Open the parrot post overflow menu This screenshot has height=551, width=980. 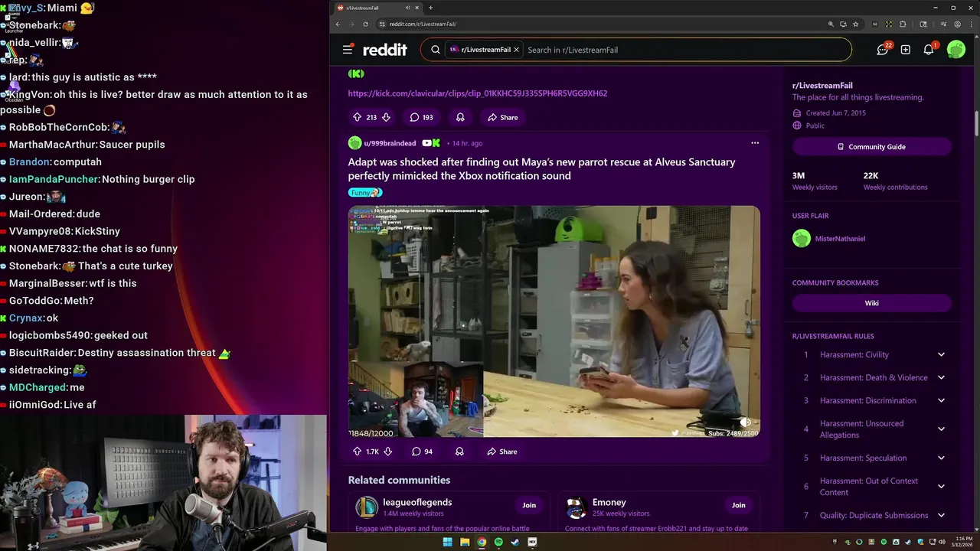(755, 143)
